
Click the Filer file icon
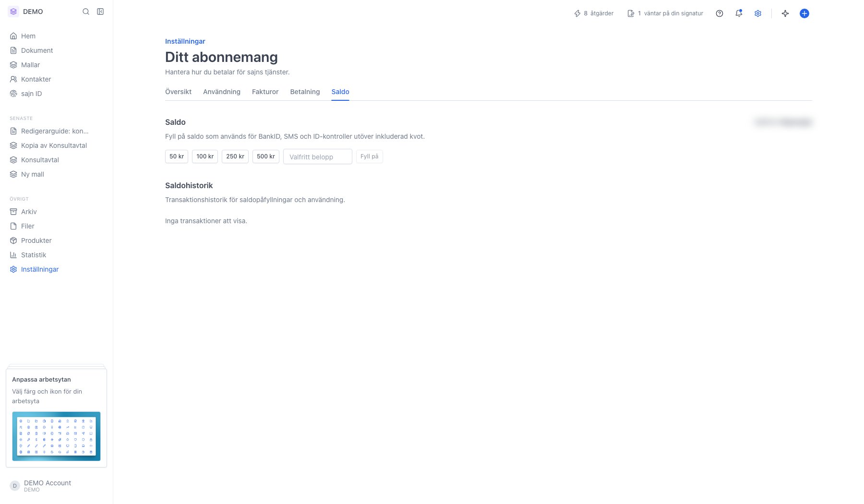pyautogui.click(x=13, y=226)
